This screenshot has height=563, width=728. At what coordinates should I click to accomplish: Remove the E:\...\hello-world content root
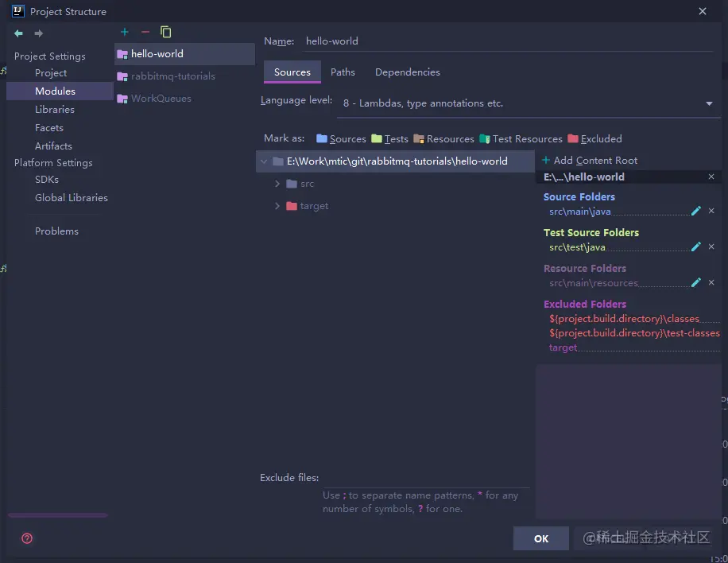tap(711, 177)
